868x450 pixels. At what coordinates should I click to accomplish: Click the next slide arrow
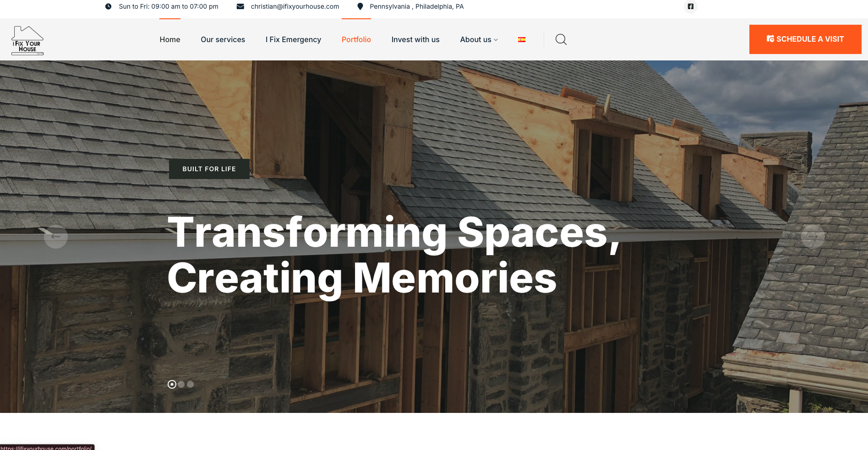pyautogui.click(x=813, y=237)
